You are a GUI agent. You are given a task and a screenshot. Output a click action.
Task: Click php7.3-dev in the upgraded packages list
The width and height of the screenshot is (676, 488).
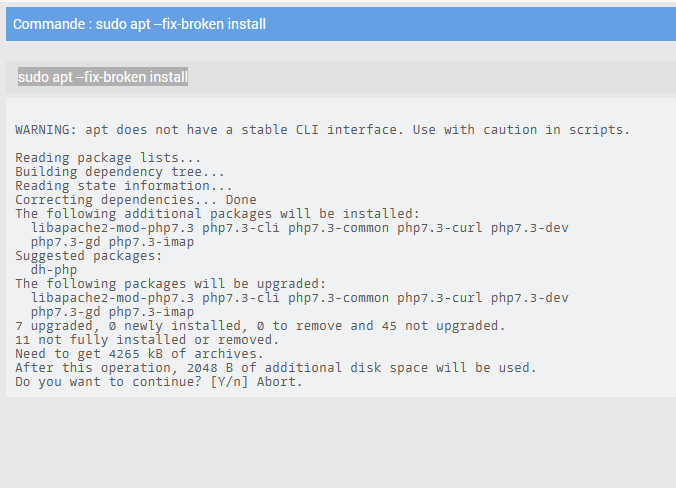coord(530,298)
